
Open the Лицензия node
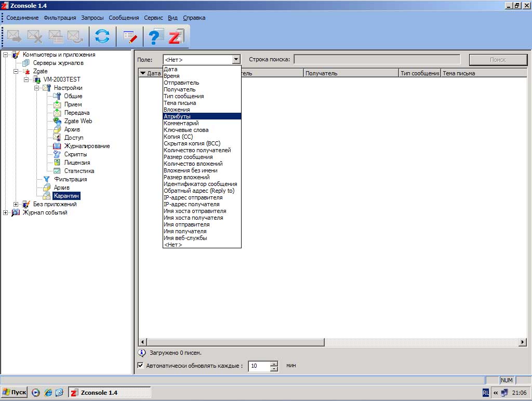(x=77, y=163)
